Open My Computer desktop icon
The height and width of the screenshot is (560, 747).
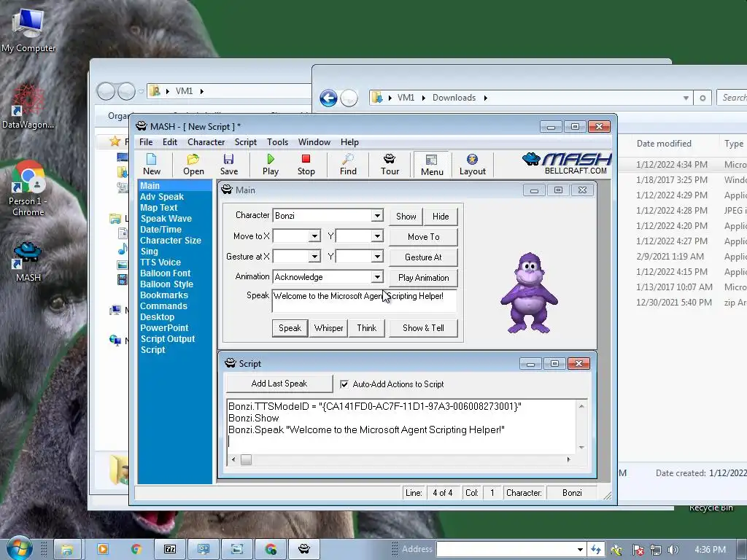point(28,31)
